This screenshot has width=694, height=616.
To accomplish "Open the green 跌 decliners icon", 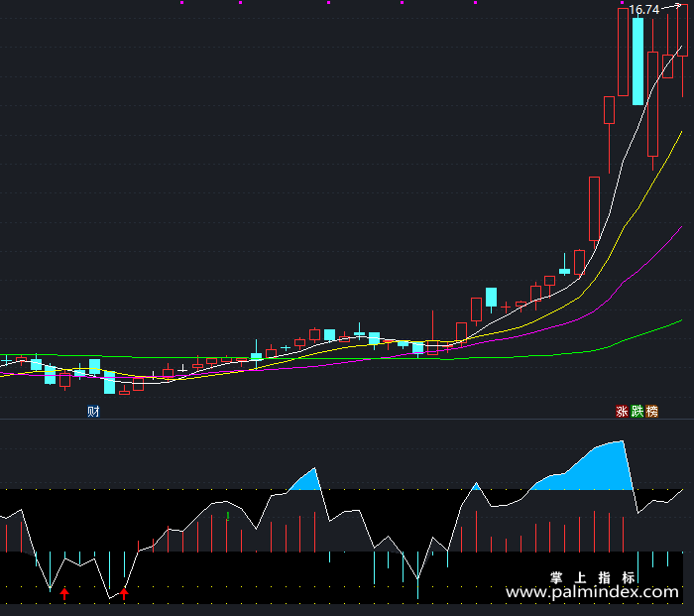I will (636, 412).
